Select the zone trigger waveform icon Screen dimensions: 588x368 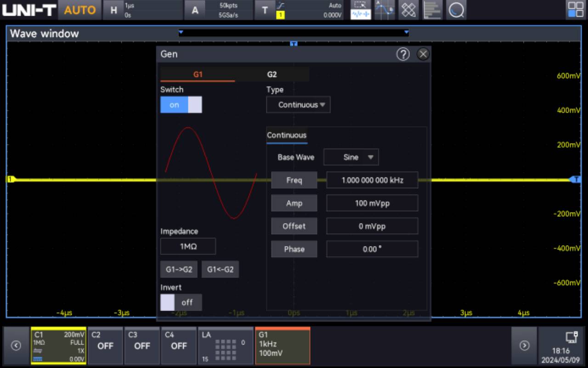pos(360,10)
